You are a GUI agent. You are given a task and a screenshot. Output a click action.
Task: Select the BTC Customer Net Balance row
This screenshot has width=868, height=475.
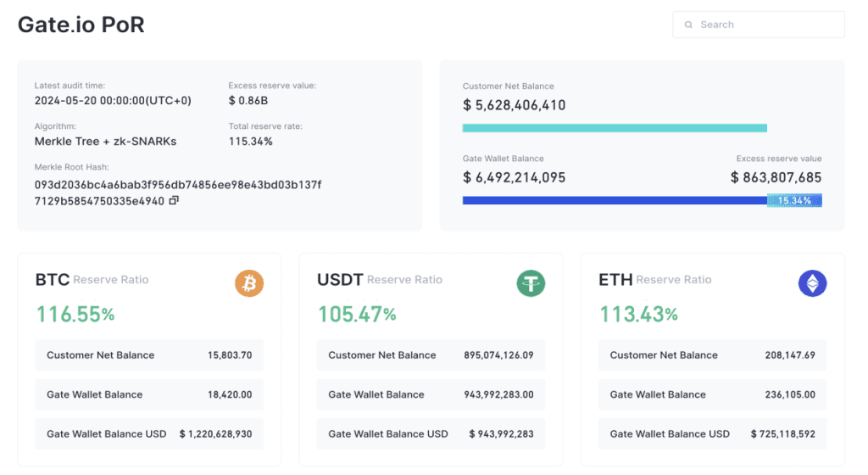pos(149,355)
